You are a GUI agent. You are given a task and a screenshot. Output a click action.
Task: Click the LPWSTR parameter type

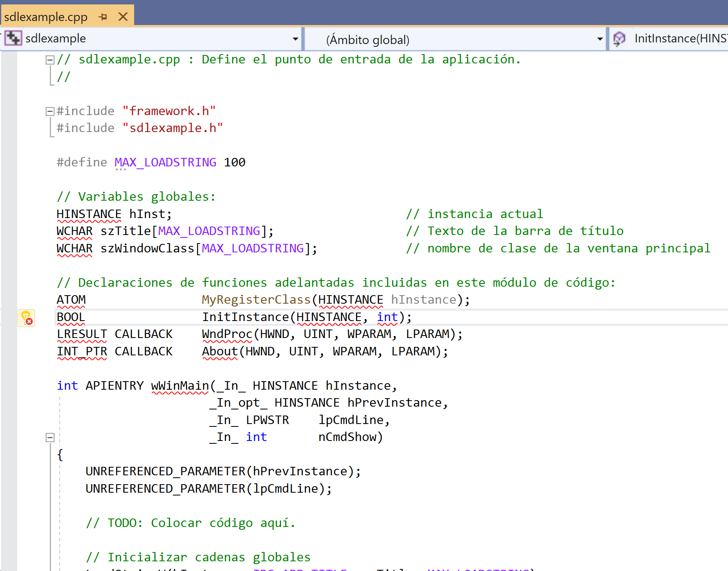tap(267, 420)
